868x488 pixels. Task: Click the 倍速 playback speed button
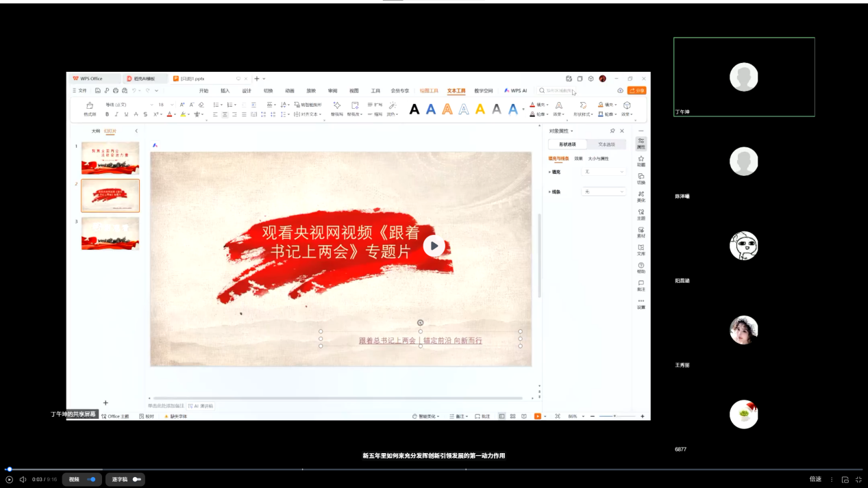click(x=815, y=480)
